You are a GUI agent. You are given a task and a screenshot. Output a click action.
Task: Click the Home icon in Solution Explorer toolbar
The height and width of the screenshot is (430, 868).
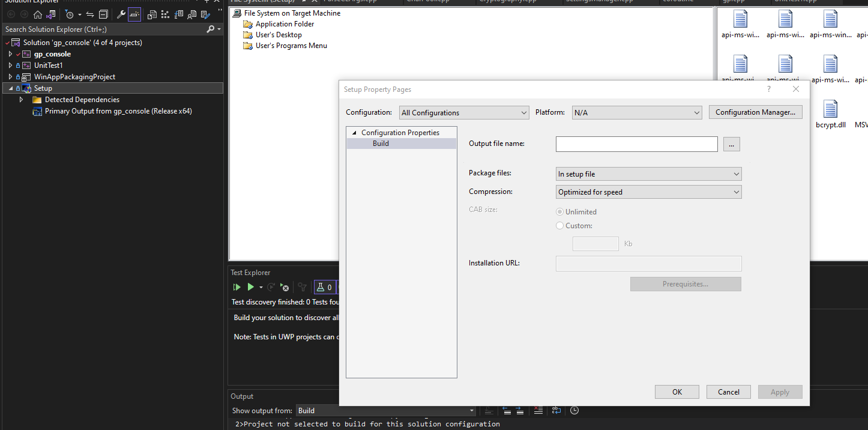pyautogui.click(x=38, y=14)
